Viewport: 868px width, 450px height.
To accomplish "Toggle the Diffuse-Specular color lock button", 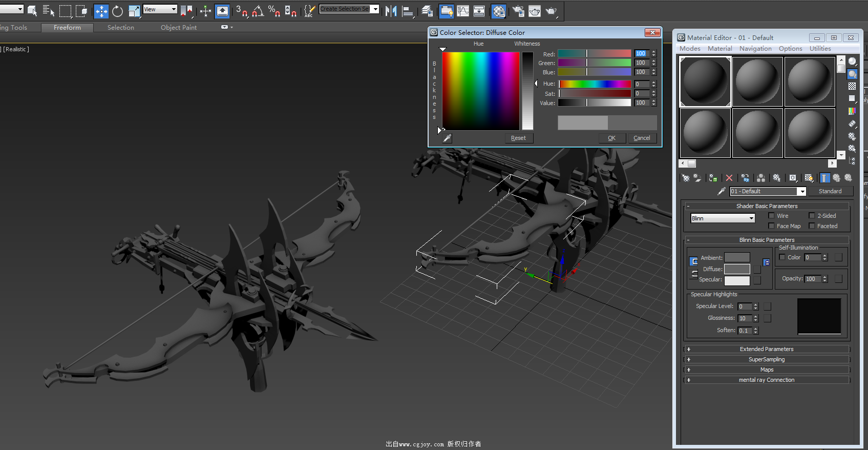I will point(694,274).
